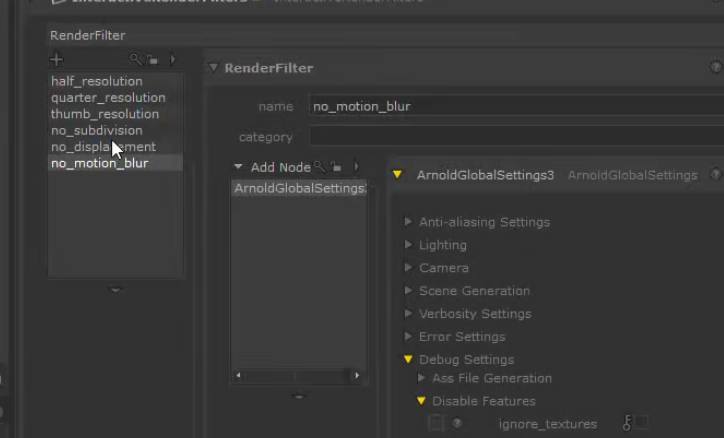This screenshot has width=724, height=438.
Task: Toggle the enable box left of ignore_textures
Action: point(436,423)
